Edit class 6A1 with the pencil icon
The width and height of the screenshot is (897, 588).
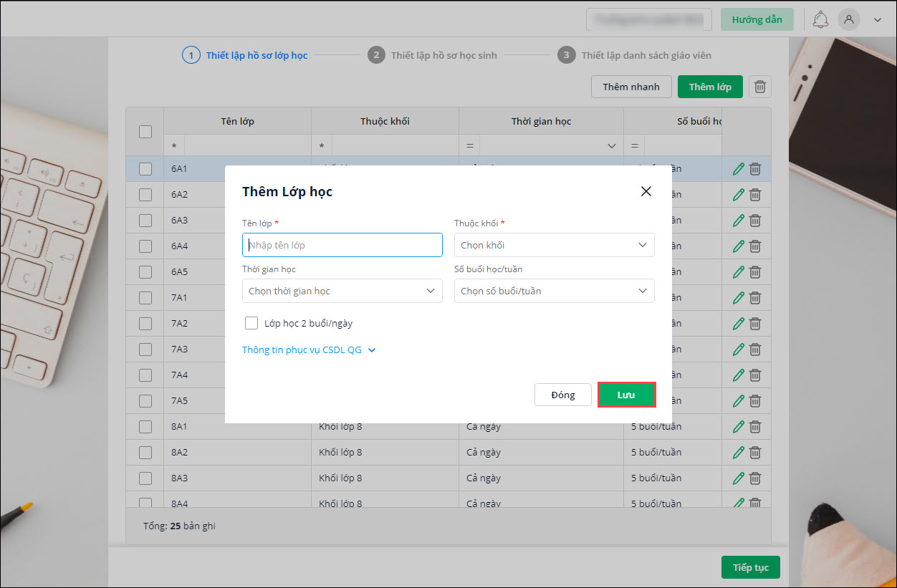(x=739, y=169)
